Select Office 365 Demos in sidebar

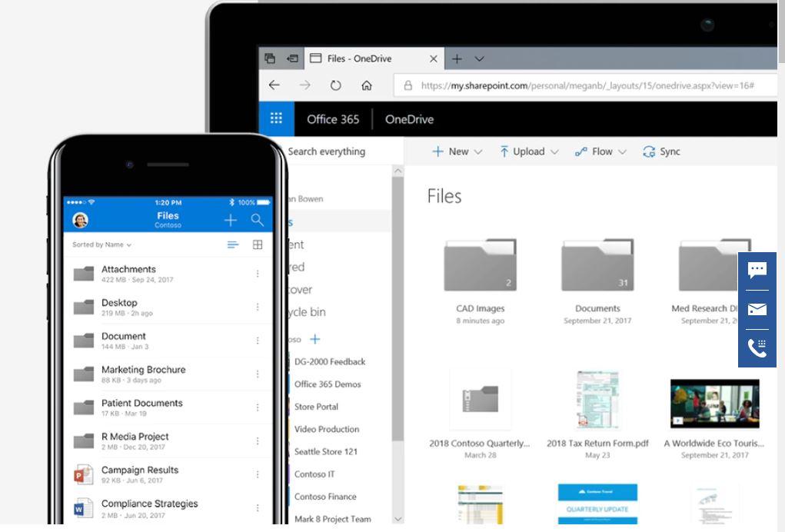point(328,384)
